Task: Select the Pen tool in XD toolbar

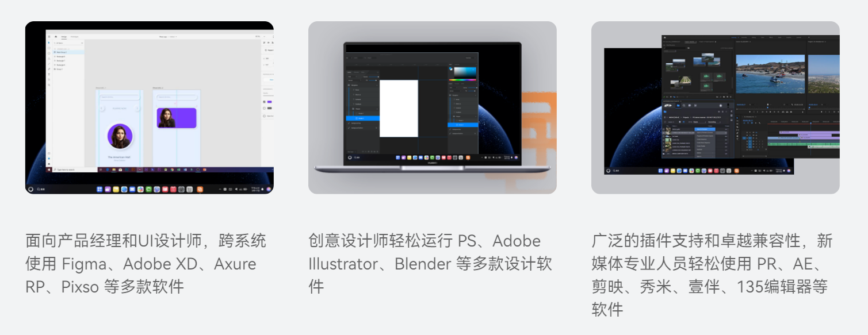Action: pyautogui.click(x=49, y=69)
